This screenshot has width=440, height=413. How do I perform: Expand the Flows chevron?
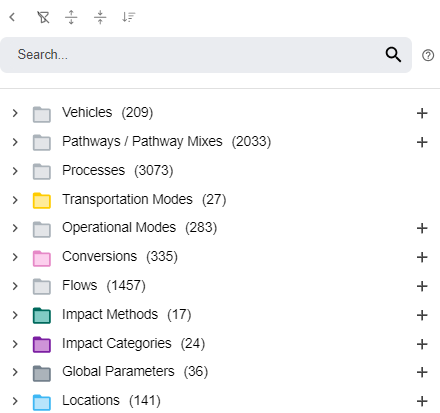(x=15, y=286)
